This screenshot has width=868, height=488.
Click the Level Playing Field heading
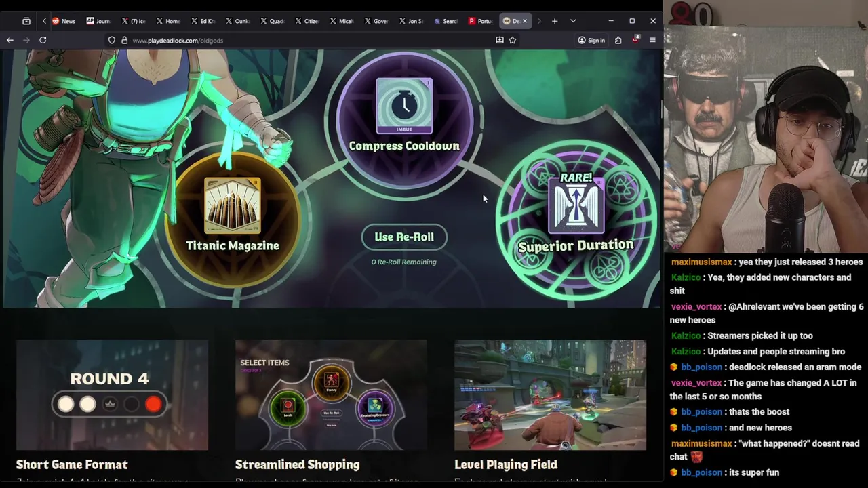click(506, 464)
